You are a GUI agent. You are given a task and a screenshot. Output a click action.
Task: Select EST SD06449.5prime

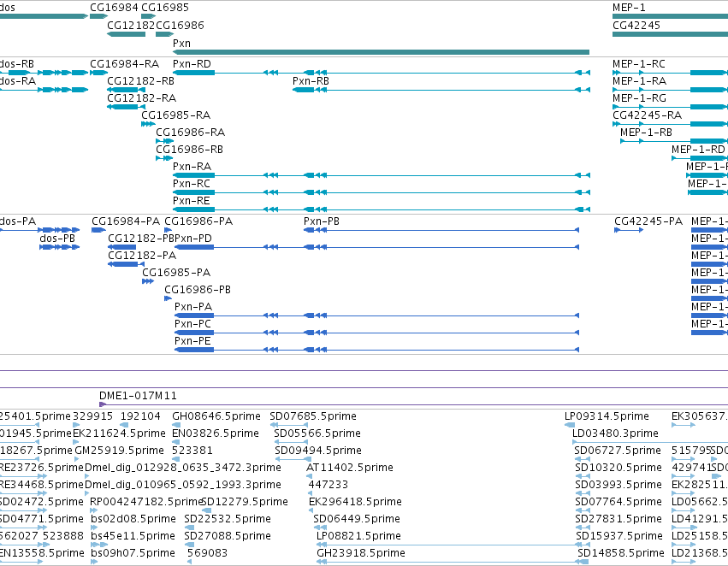click(x=320, y=528)
